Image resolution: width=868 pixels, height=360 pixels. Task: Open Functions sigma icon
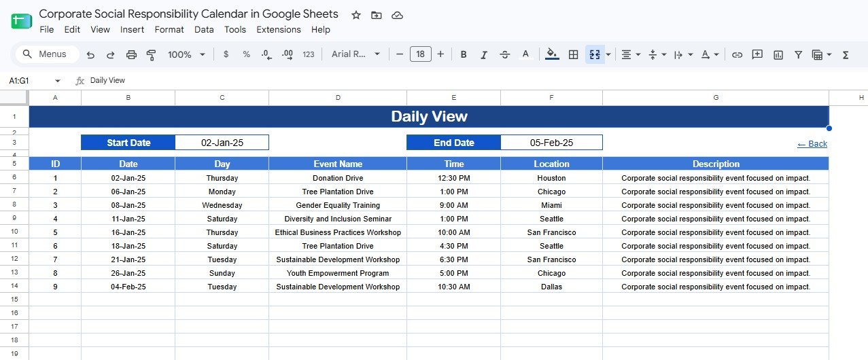click(846, 54)
